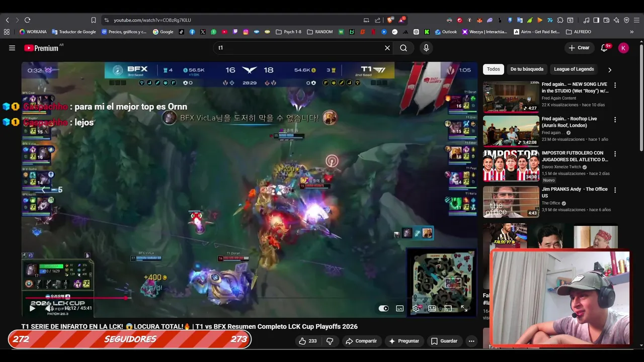Open site settings icon in address bar
This screenshot has height=362, width=644.
coord(106,20)
